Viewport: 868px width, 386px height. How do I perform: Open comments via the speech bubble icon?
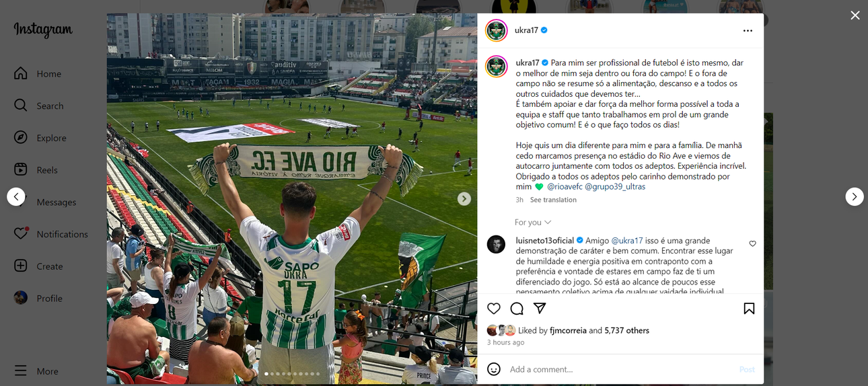517,309
